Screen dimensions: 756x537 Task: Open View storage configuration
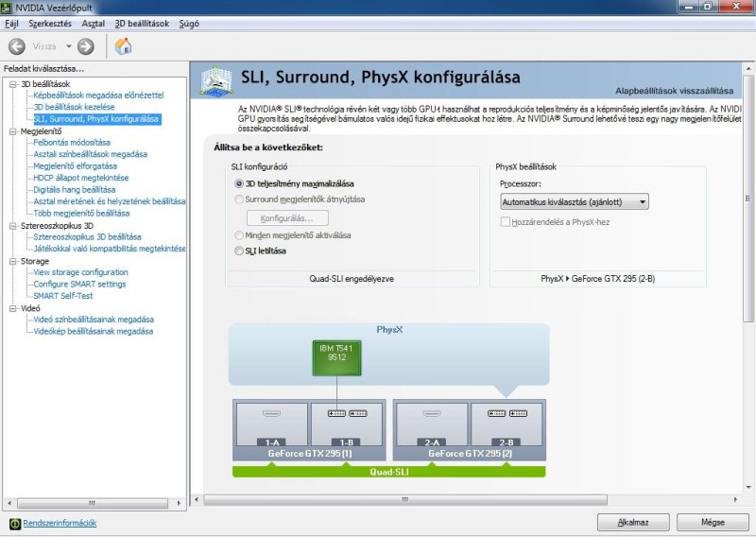(x=80, y=272)
